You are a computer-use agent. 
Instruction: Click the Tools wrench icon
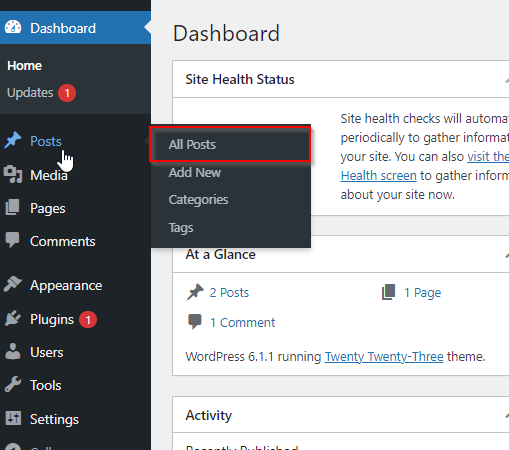pyautogui.click(x=13, y=384)
